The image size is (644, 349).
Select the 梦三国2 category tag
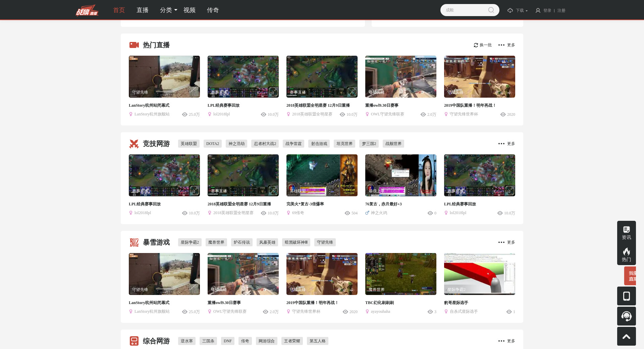tap(369, 144)
